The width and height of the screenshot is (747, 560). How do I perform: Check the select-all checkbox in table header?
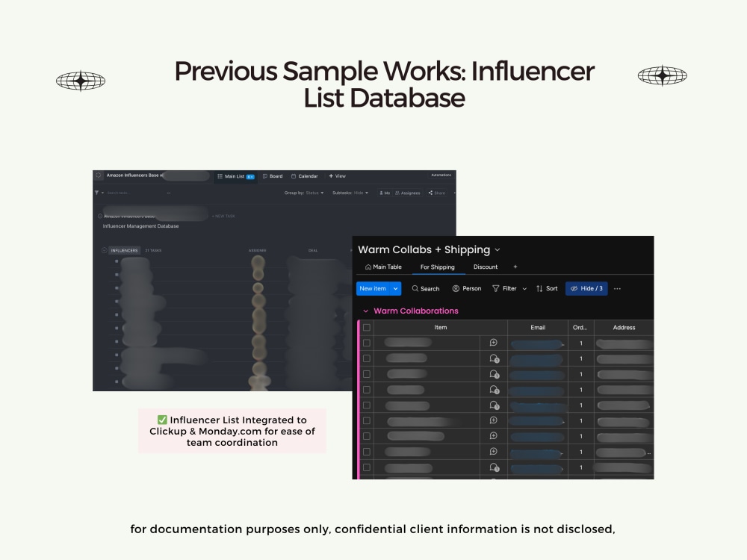click(366, 328)
